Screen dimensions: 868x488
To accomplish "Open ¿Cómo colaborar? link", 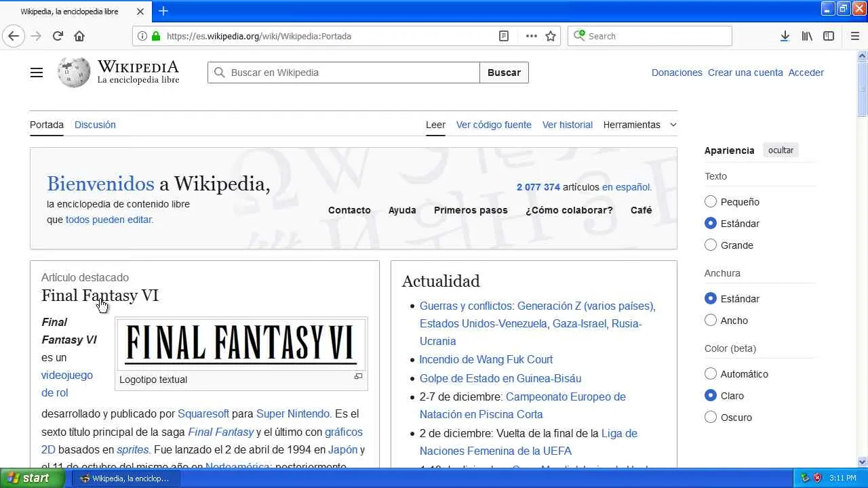I will pyautogui.click(x=569, y=210).
